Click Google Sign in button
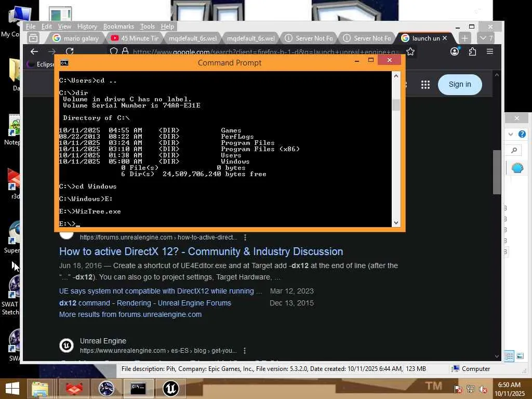The width and height of the screenshot is (532, 399). pyautogui.click(x=460, y=85)
